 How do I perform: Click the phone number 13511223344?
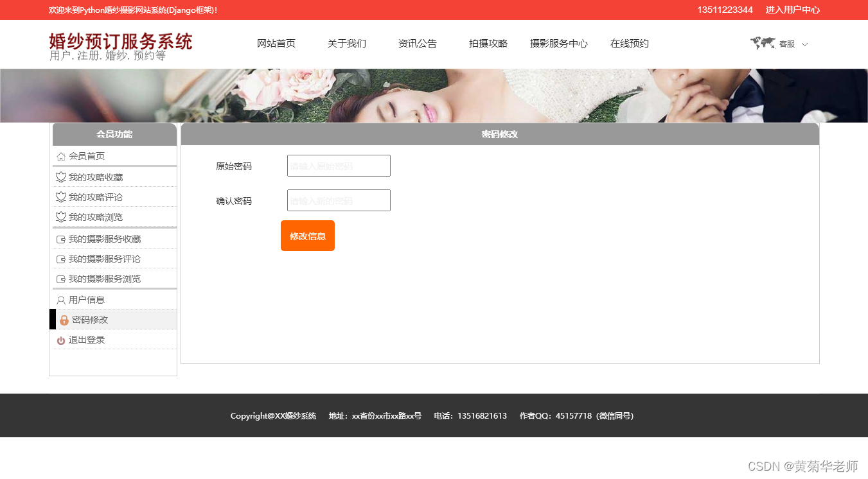pyautogui.click(x=725, y=10)
